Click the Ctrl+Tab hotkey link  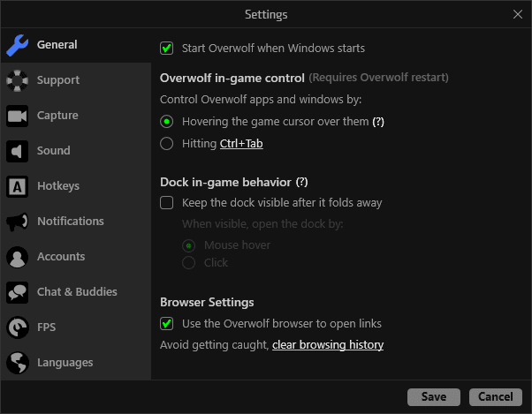(x=241, y=144)
